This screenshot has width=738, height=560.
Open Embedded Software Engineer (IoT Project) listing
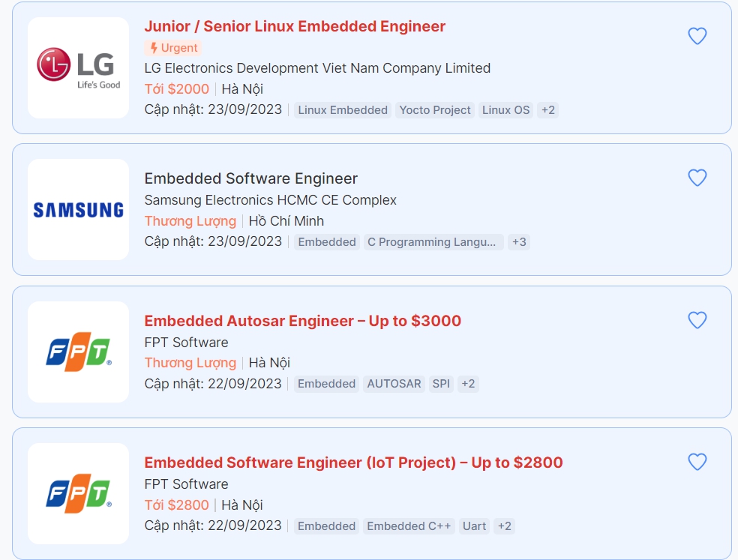353,463
